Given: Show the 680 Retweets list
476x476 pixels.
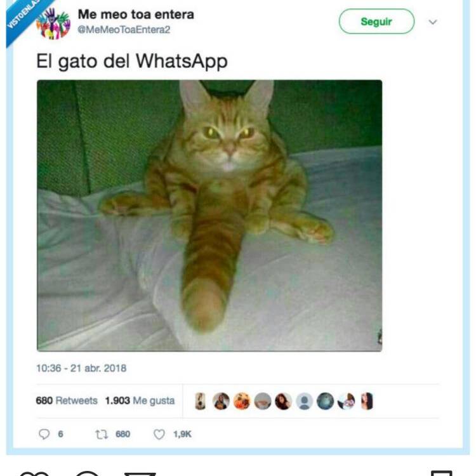Looking at the screenshot, I should click(x=67, y=400).
